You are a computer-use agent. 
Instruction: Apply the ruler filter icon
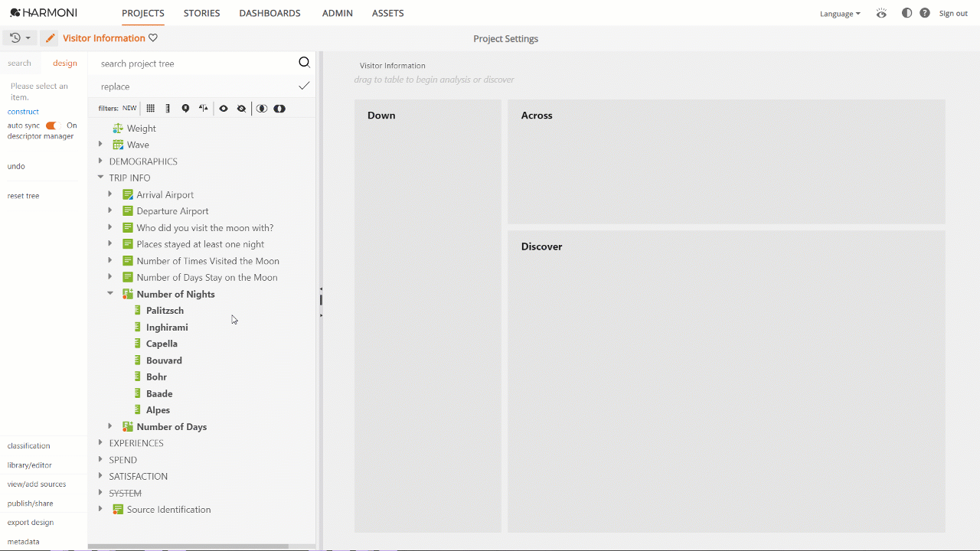(168, 109)
